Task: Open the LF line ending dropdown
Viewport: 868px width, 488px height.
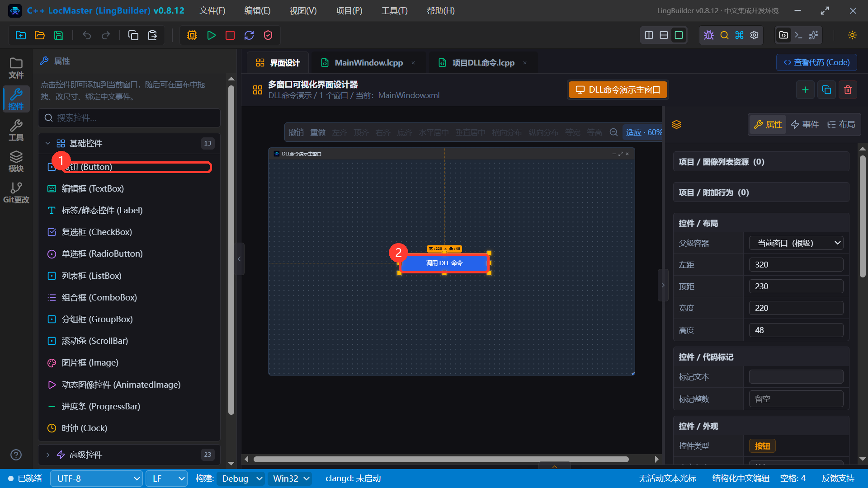Action: [167, 479]
